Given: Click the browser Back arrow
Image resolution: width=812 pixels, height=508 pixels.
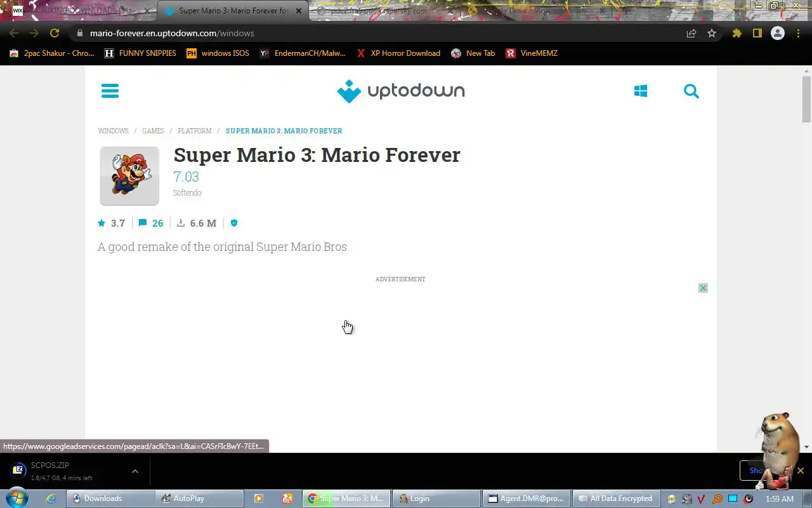Looking at the screenshot, I should coord(14,33).
